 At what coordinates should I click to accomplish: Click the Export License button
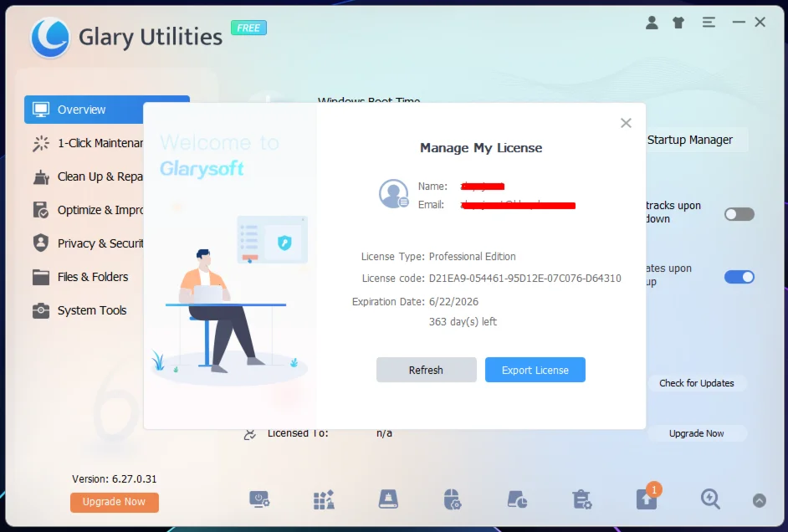(x=535, y=370)
